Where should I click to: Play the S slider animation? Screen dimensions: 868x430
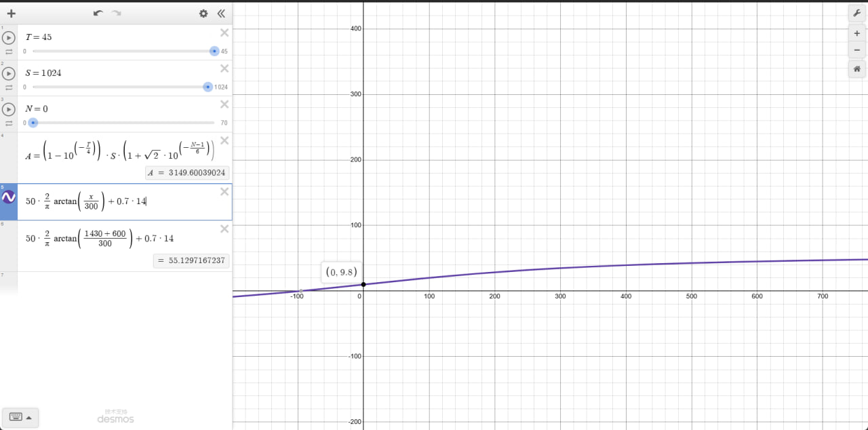click(9, 73)
